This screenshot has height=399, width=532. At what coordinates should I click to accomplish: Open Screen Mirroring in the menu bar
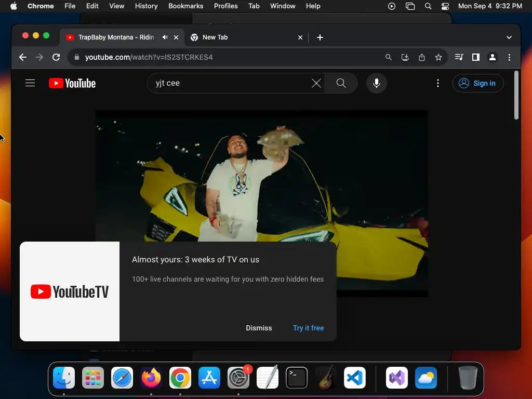click(410, 6)
